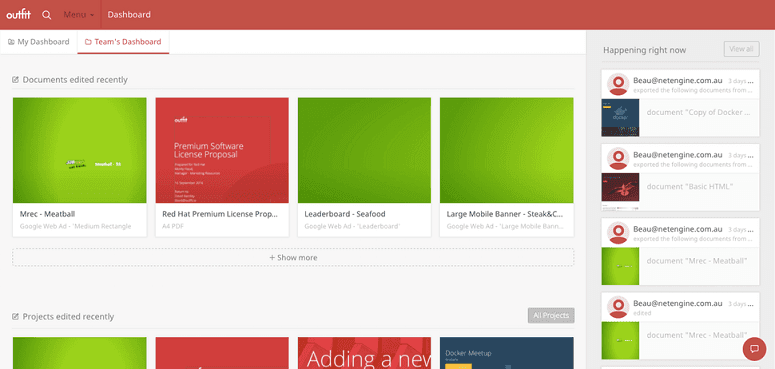Open the Adding a new project thumbnail

(364, 353)
